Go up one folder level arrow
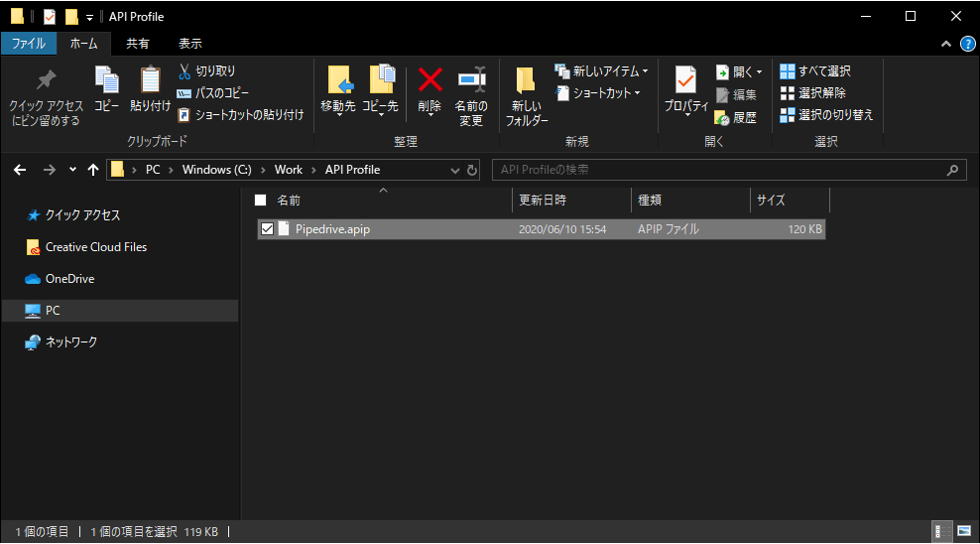This screenshot has height=544, width=980. (93, 170)
